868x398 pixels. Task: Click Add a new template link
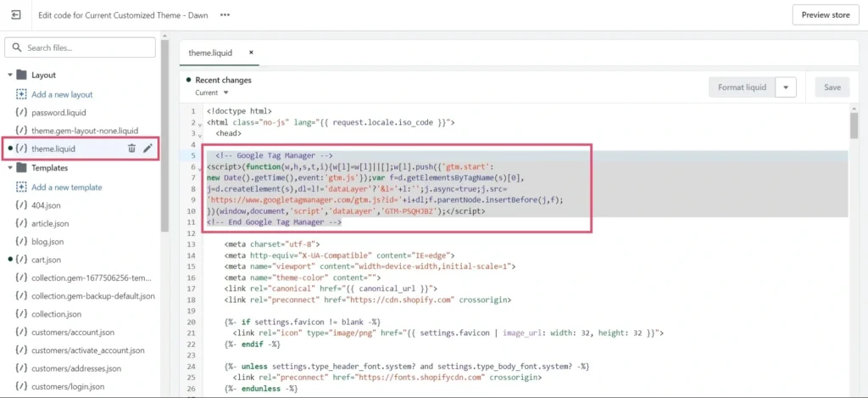67,188
